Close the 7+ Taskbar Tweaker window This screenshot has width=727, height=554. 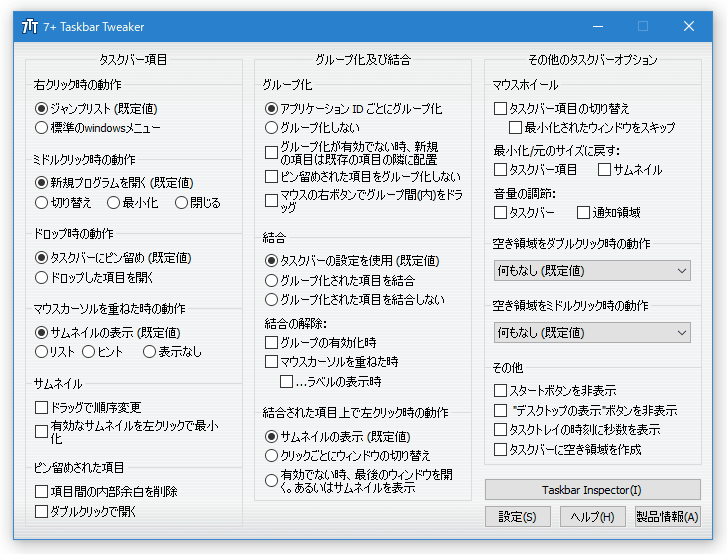pos(689,26)
